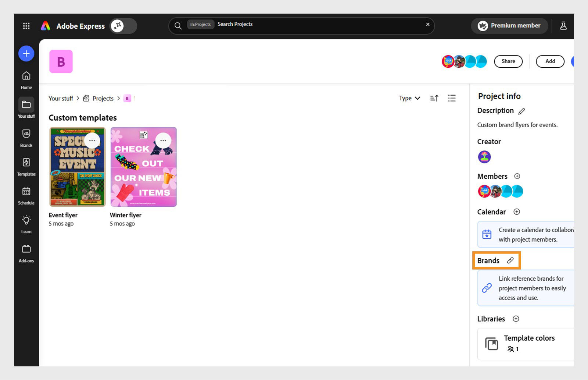Screen dimensions: 588x380
Task: Click the Share button
Action: pyautogui.click(x=508, y=61)
